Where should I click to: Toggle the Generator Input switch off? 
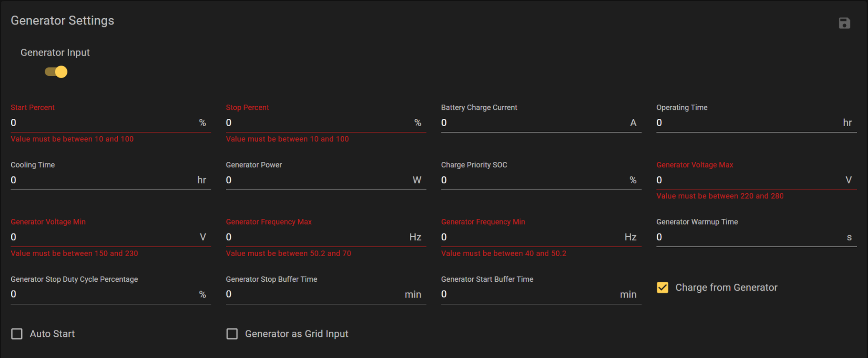(x=56, y=72)
